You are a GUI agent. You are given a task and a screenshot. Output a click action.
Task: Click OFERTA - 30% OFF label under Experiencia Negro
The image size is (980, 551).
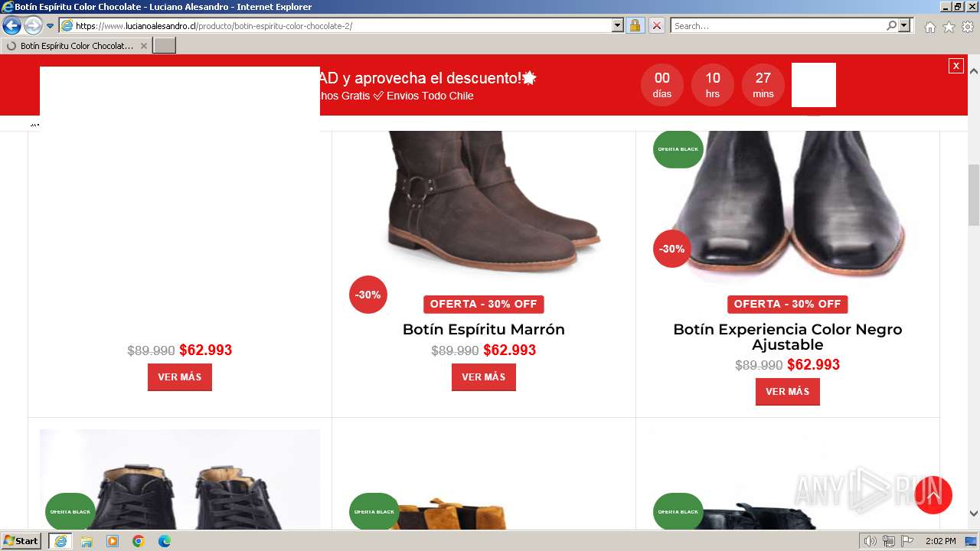[x=788, y=304]
